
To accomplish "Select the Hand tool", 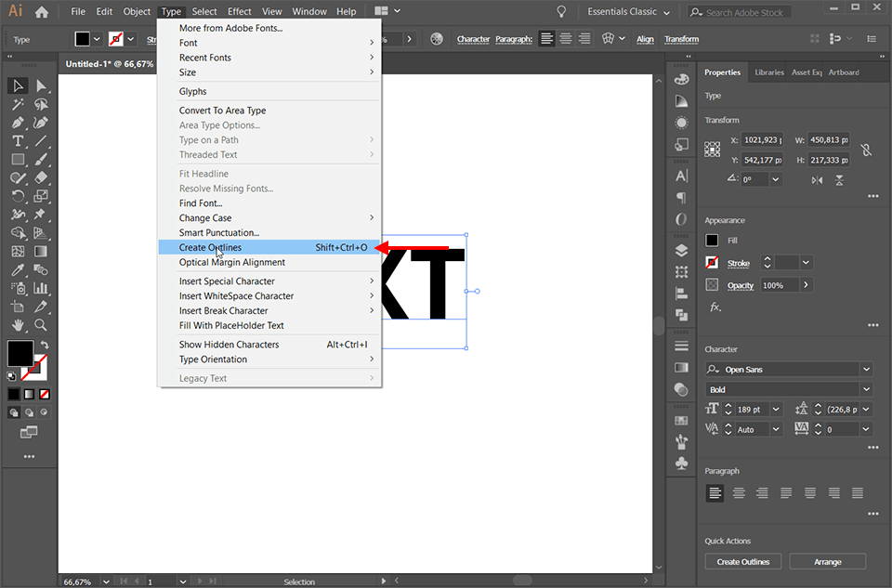I will pos(17,326).
